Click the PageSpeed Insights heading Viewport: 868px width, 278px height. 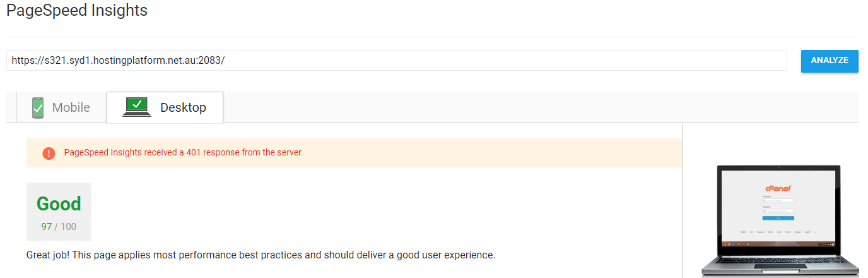point(77,11)
